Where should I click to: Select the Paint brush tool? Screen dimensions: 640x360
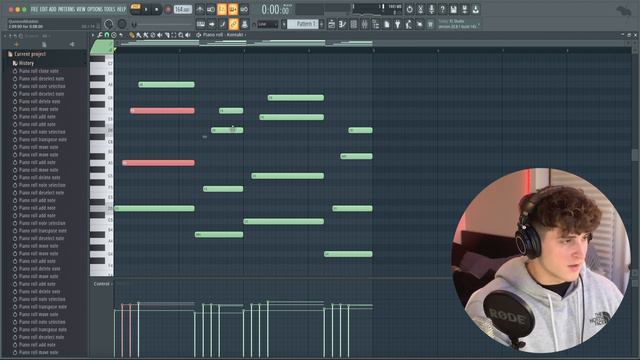[x=139, y=36]
